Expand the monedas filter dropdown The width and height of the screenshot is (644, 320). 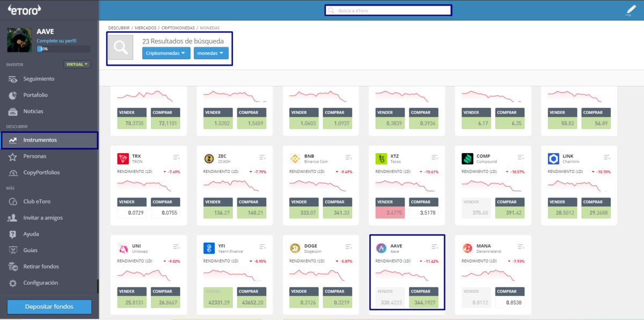tap(211, 53)
